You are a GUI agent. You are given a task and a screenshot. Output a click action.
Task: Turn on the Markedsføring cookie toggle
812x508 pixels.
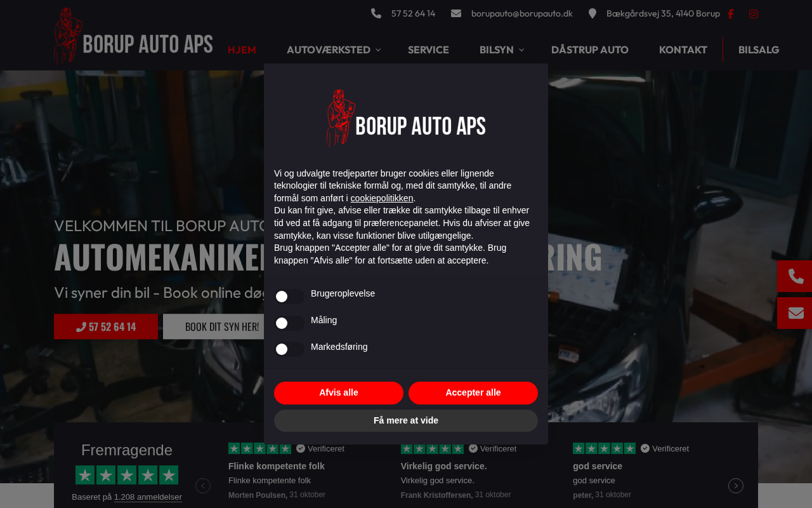point(289,349)
